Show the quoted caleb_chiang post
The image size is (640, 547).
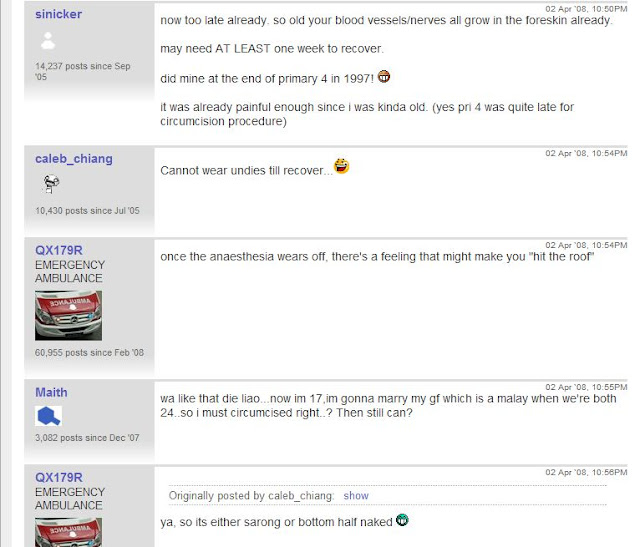[356, 496]
